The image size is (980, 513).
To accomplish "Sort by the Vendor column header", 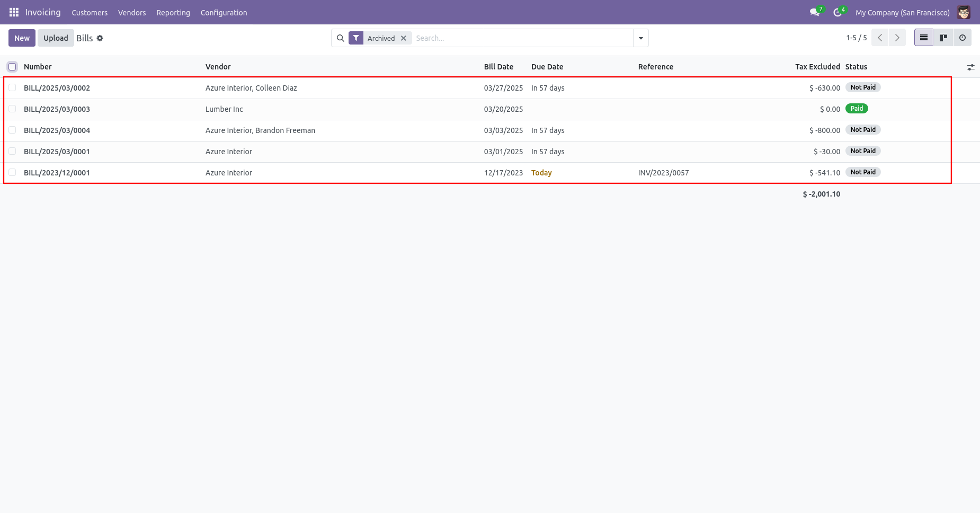I will coord(218,67).
